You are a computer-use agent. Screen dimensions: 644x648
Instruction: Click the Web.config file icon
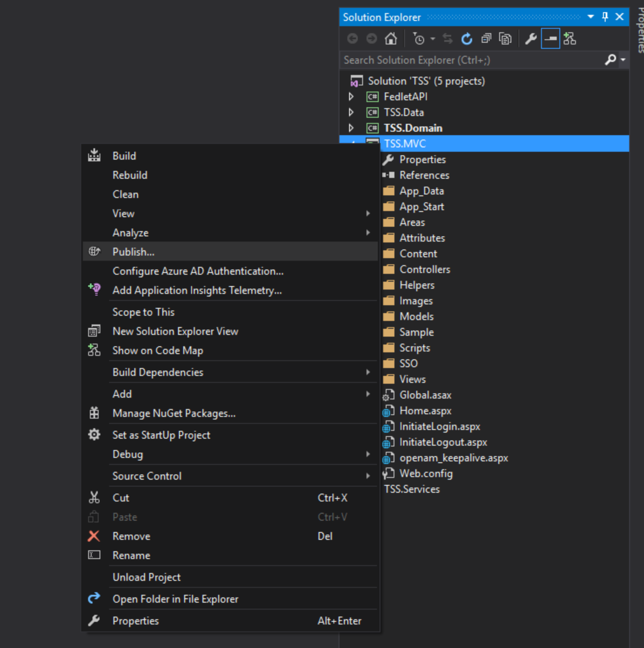click(388, 474)
